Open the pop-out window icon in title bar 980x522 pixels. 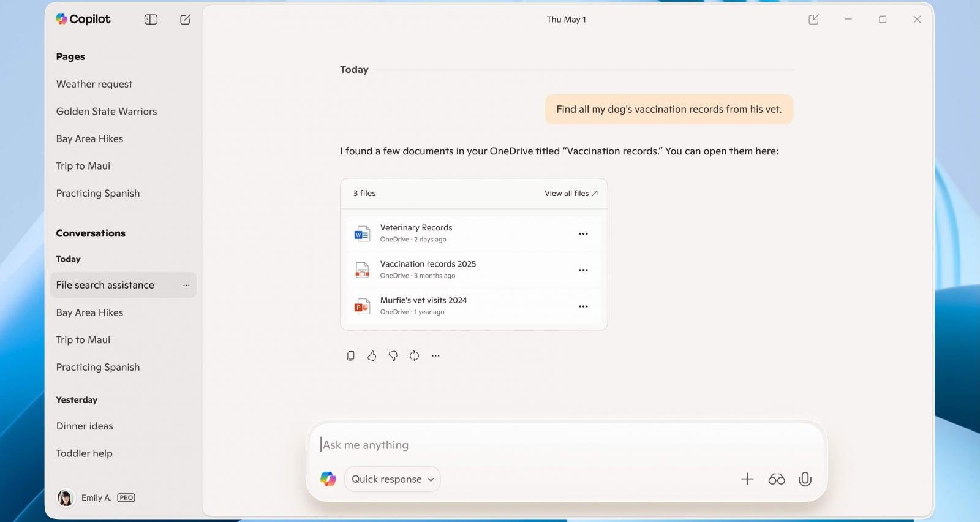pyautogui.click(x=813, y=20)
